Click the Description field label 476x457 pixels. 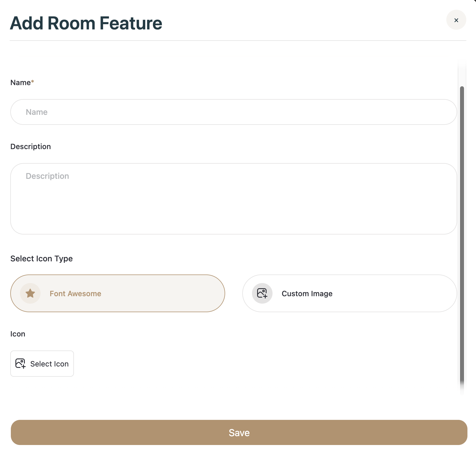tap(31, 147)
